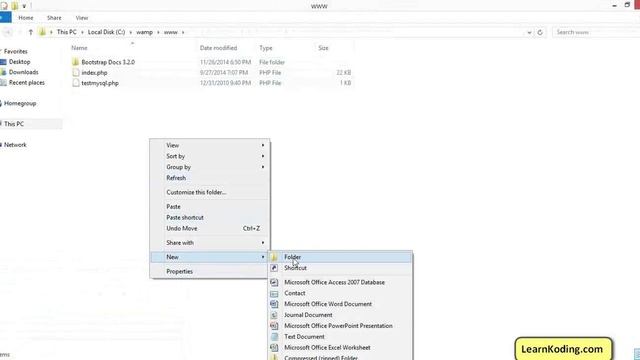Open Recent places in Favorites

[x=27, y=83]
